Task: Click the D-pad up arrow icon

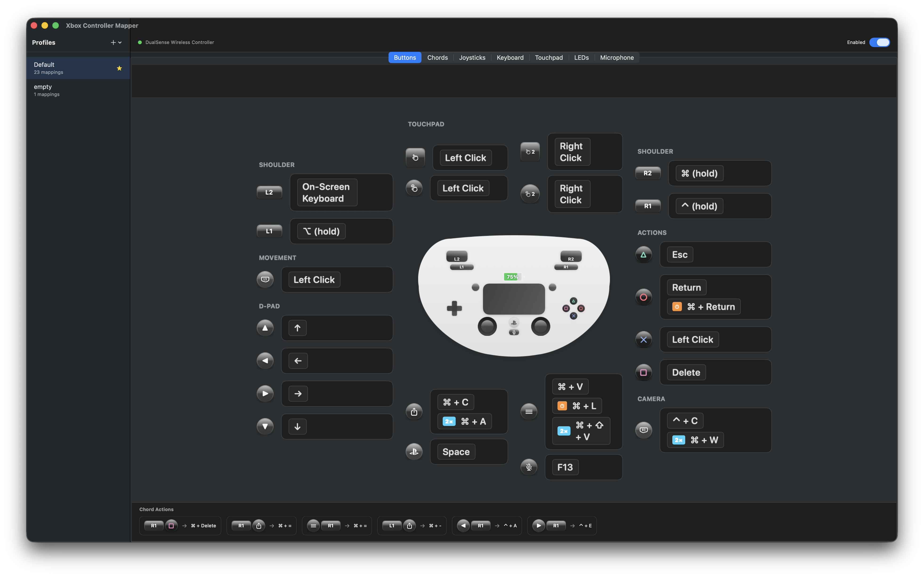Action: click(x=265, y=328)
